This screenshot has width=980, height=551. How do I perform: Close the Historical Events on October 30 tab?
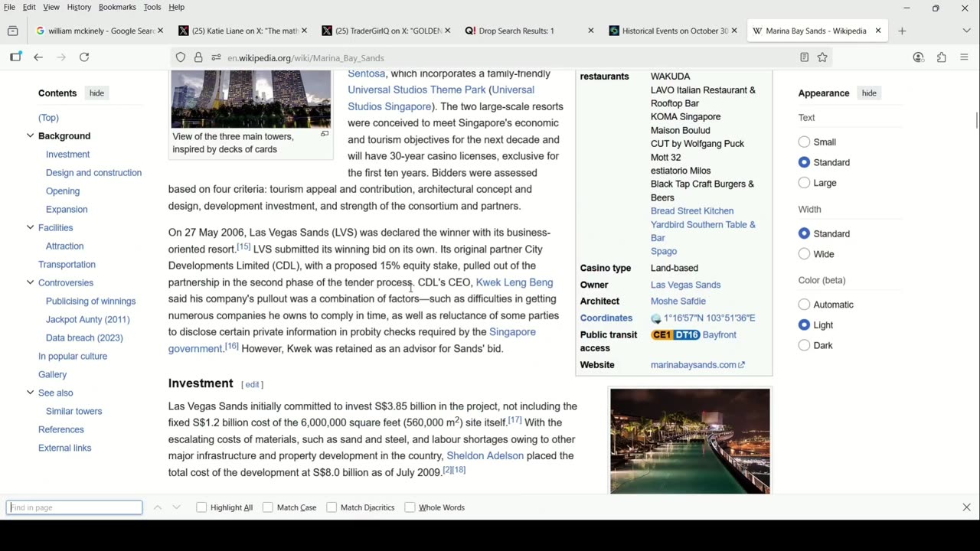point(734,31)
